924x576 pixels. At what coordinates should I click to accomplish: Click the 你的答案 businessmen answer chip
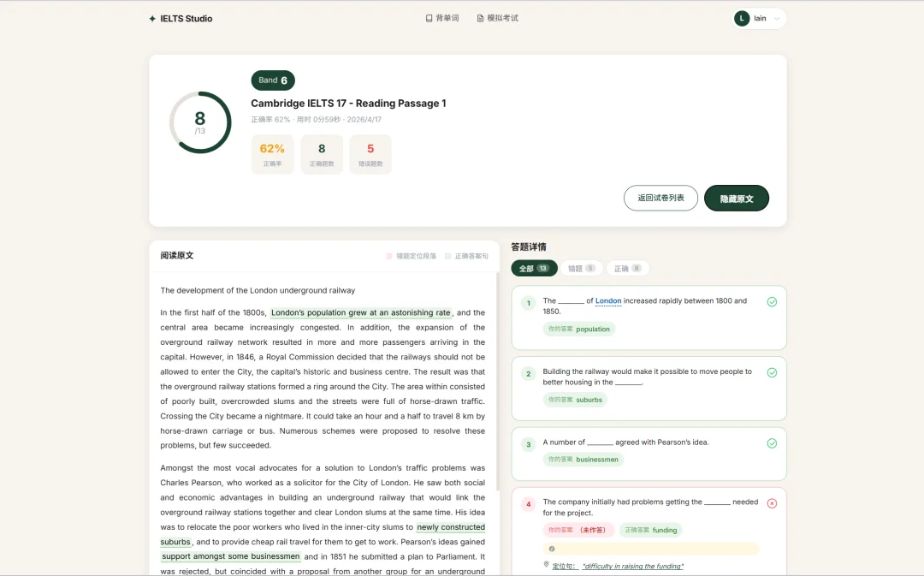click(583, 460)
